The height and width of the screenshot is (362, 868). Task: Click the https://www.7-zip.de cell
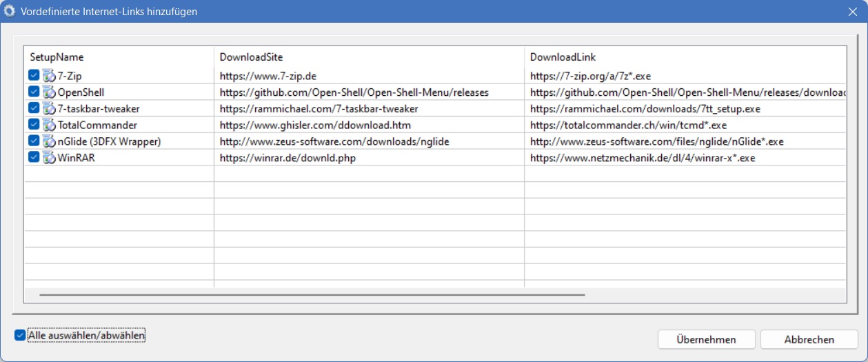click(370, 76)
